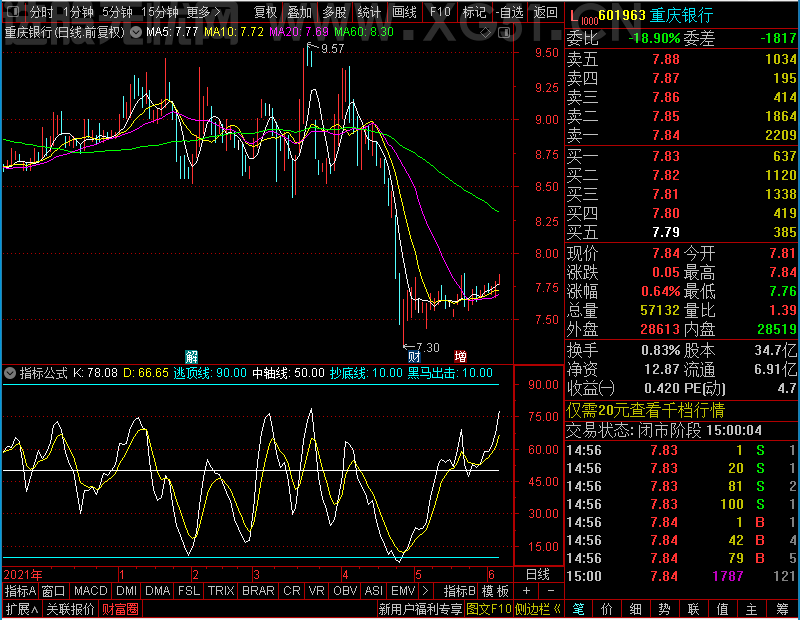This screenshot has width=800, height=620.
Task: Select the 主 main tab
Action: click(x=752, y=609)
